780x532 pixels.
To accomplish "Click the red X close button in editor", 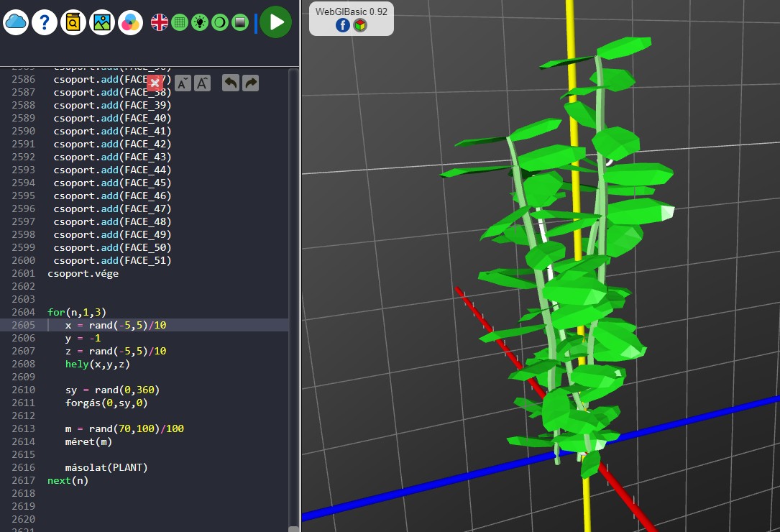I will (x=155, y=83).
